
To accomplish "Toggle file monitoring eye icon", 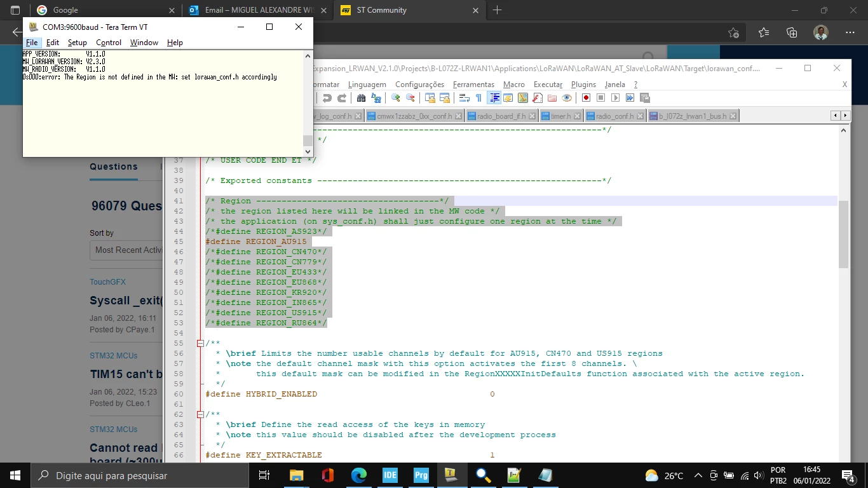I will coord(567,98).
